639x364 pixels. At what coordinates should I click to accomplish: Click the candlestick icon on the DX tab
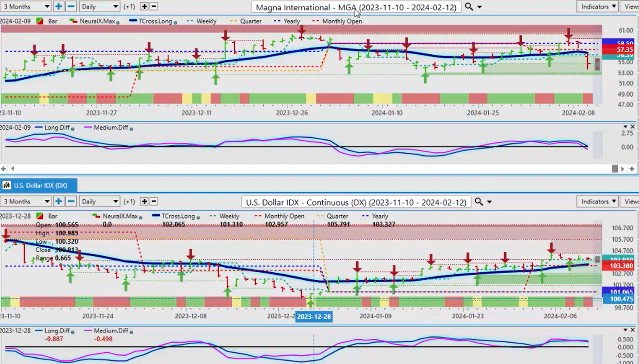[x=7, y=185]
